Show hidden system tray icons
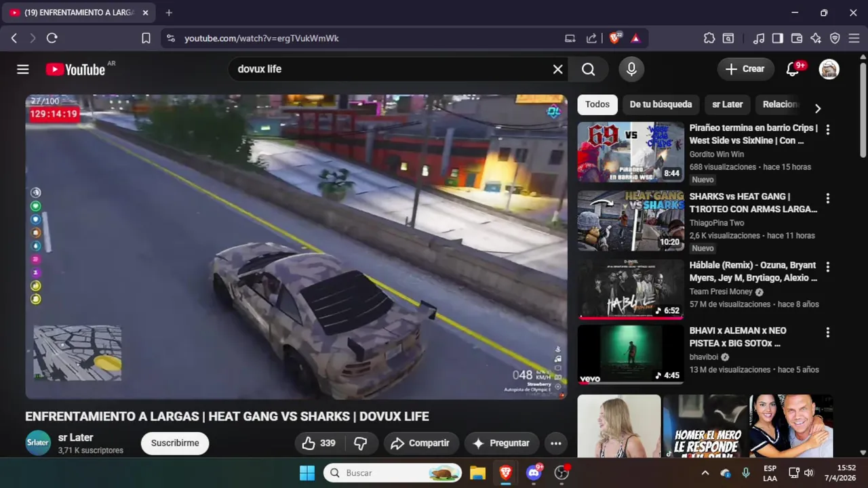 705,473
